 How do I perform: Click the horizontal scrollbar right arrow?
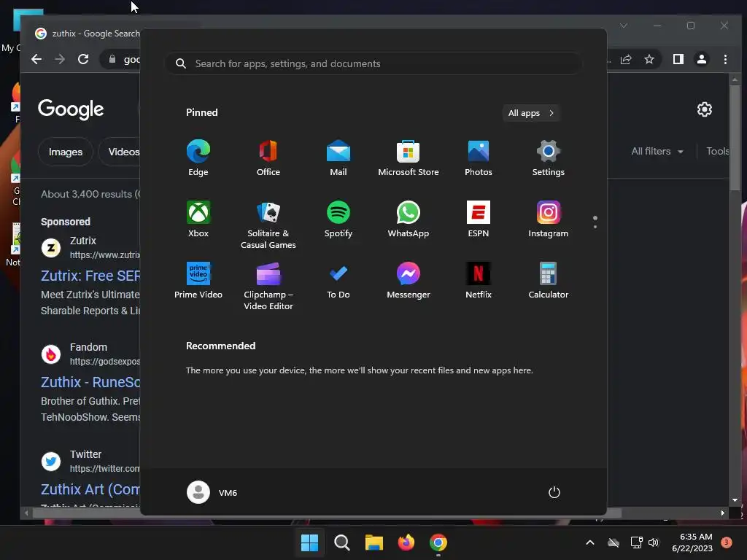(723, 513)
